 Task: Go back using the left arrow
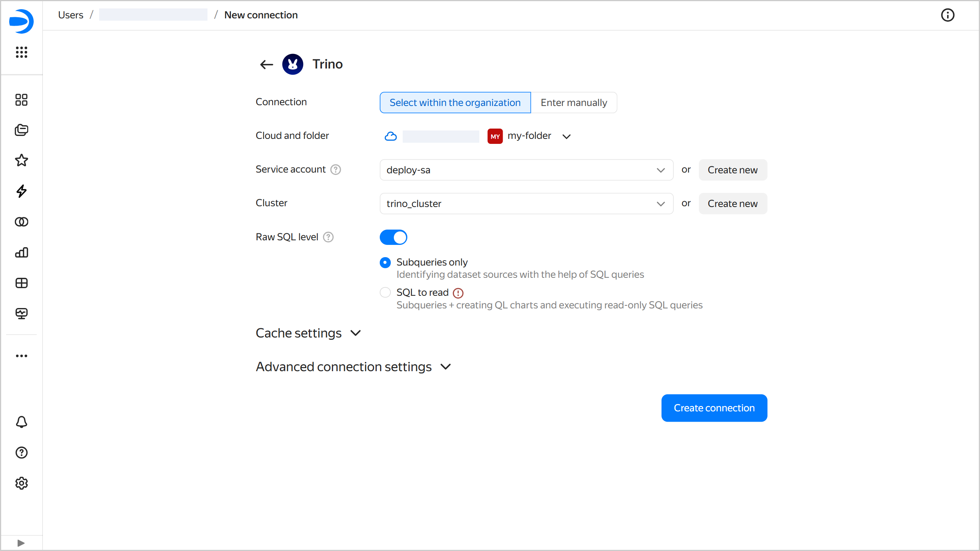click(x=266, y=64)
